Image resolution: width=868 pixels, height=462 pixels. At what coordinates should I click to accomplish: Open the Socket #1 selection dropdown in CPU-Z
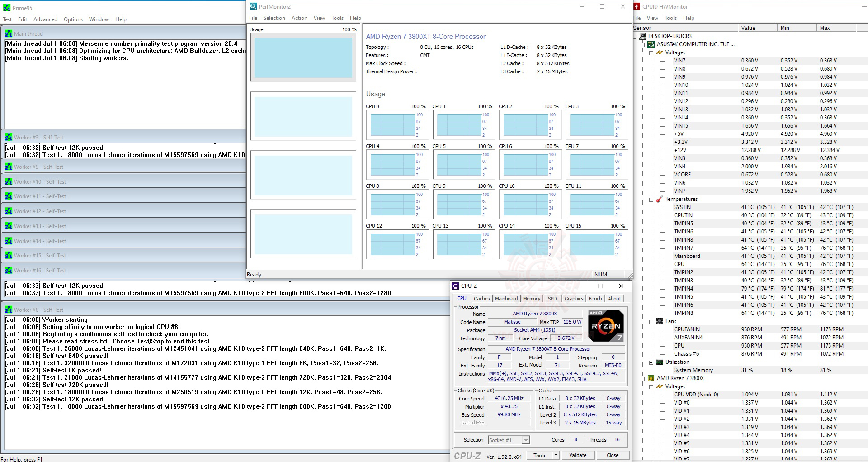(525, 440)
